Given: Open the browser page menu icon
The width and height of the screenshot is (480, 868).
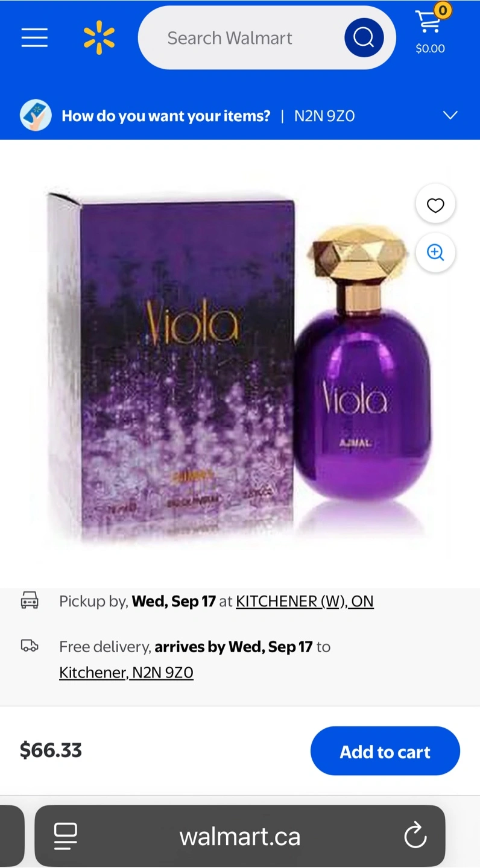Looking at the screenshot, I should pos(66,836).
